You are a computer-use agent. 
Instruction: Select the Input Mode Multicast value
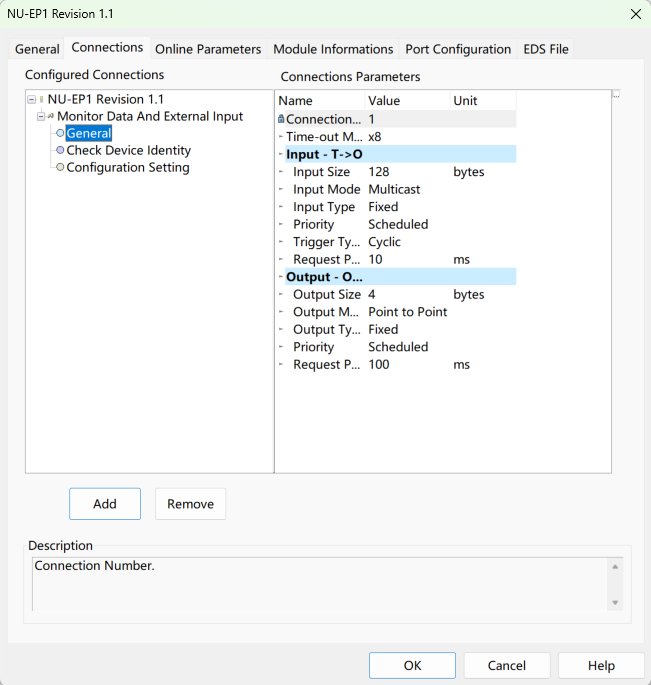pos(394,190)
